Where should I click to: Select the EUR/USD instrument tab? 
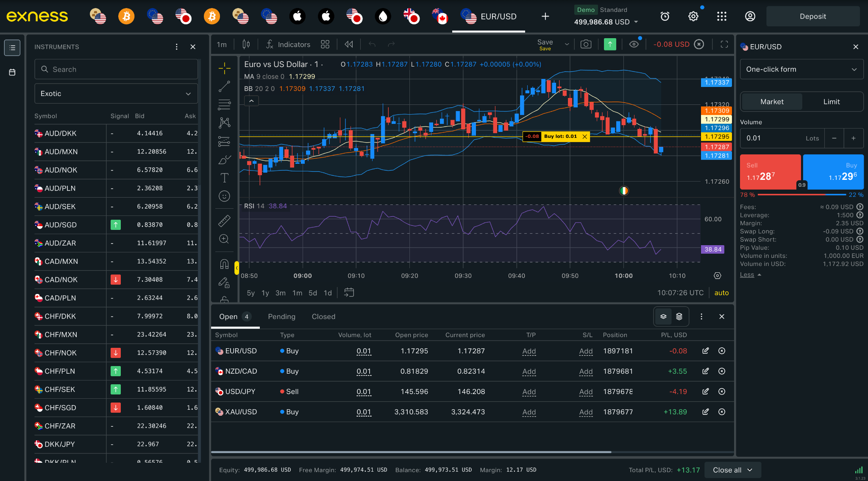click(x=489, y=17)
